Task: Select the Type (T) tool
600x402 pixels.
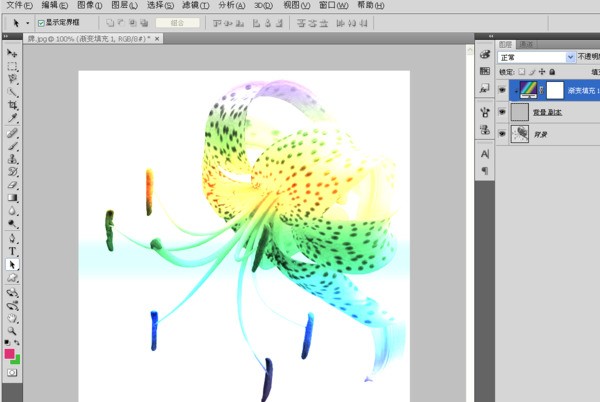Action: coord(13,251)
